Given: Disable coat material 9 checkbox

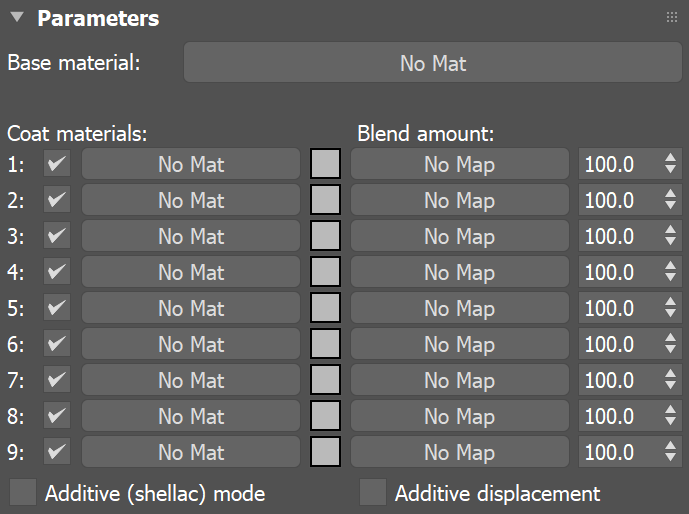Looking at the screenshot, I should coord(57,452).
